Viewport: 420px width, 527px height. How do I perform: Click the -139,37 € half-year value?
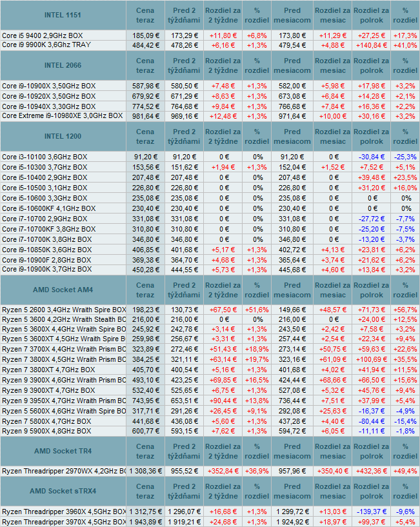[372, 512]
